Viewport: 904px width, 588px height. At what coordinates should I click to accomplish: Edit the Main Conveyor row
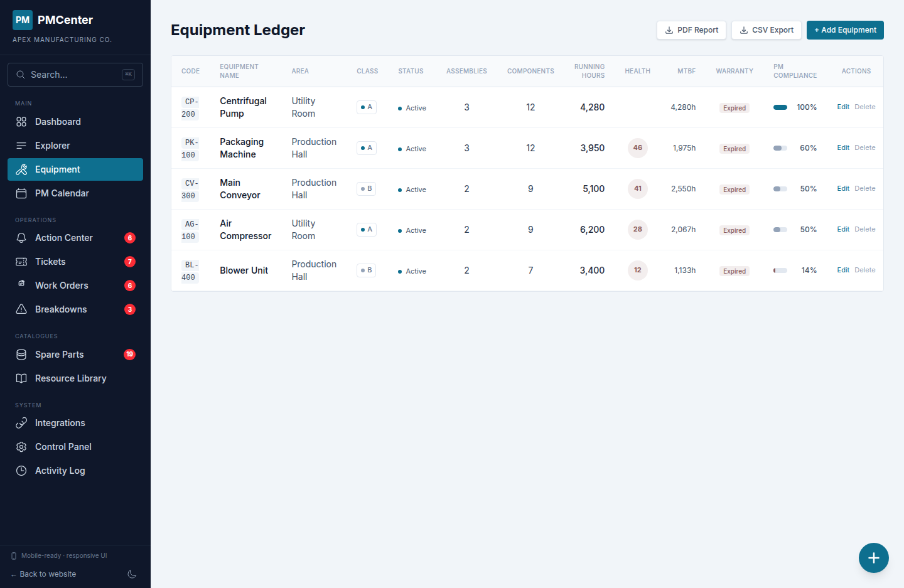[842, 188]
